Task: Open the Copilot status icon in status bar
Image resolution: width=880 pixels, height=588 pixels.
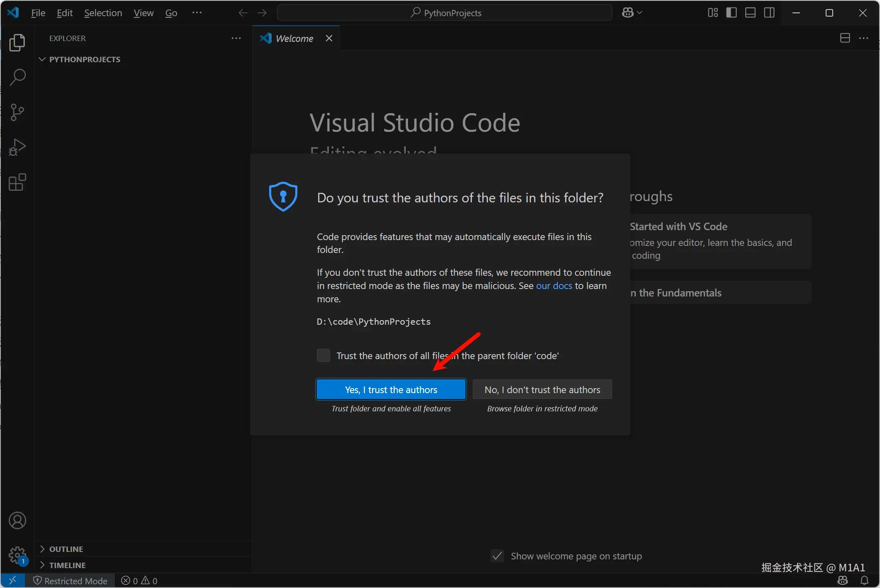Action: pos(843,580)
